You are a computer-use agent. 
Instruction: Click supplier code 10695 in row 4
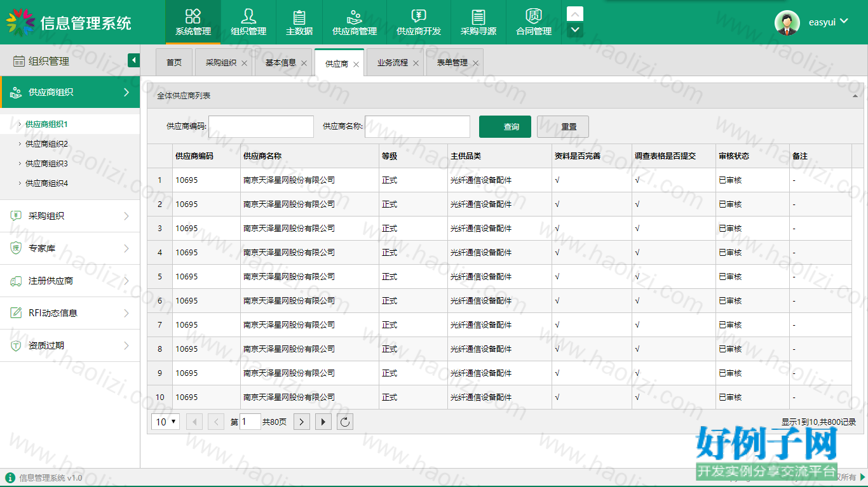[x=187, y=253]
